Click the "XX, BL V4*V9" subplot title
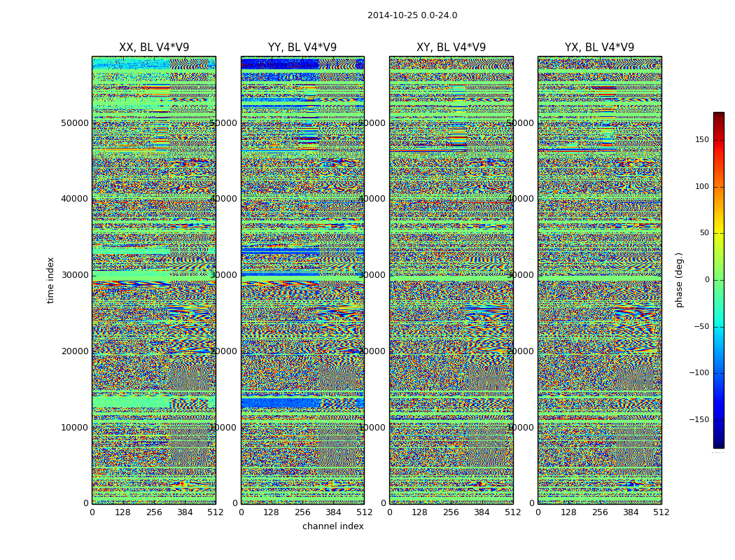The height and width of the screenshot is (560, 735). pos(154,48)
